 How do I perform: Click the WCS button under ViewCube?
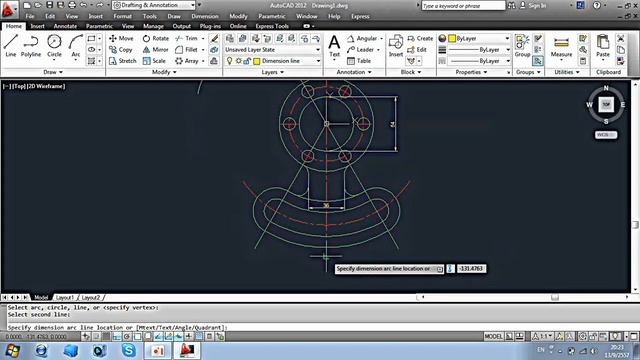coord(606,135)
